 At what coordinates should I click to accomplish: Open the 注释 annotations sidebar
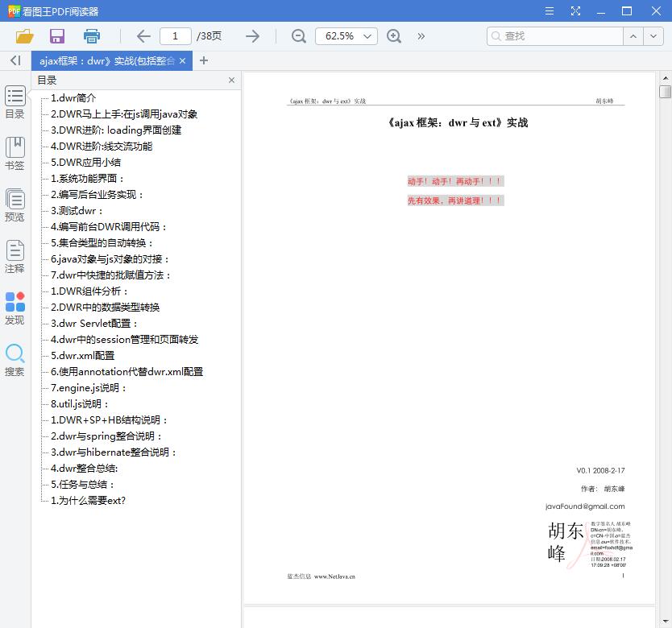point(15,256)
